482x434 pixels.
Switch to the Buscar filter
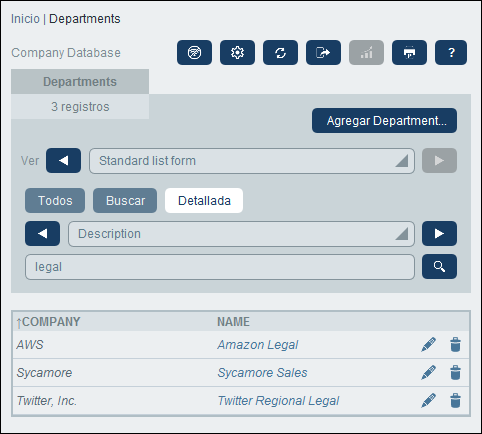[125, 201]
